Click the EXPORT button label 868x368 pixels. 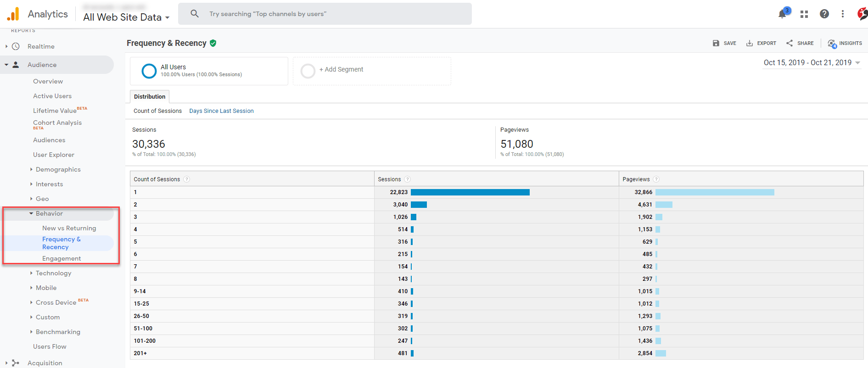pos(767,43)
